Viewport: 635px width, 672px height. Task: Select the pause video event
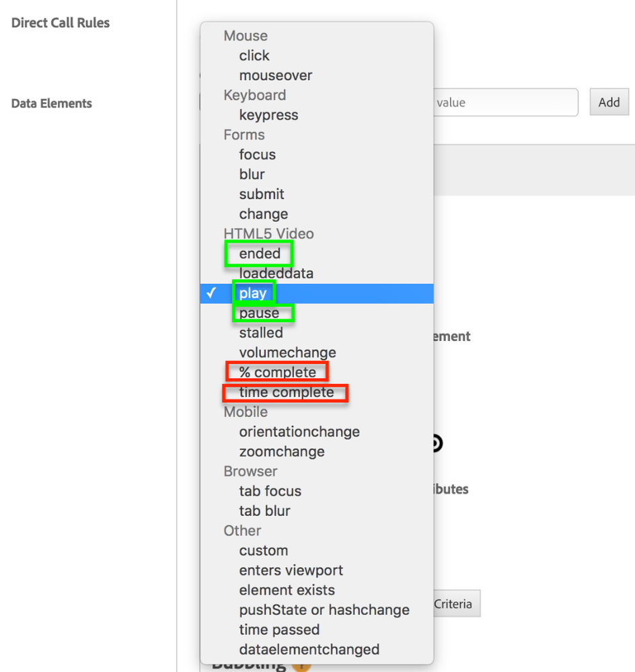pos(259,313)
